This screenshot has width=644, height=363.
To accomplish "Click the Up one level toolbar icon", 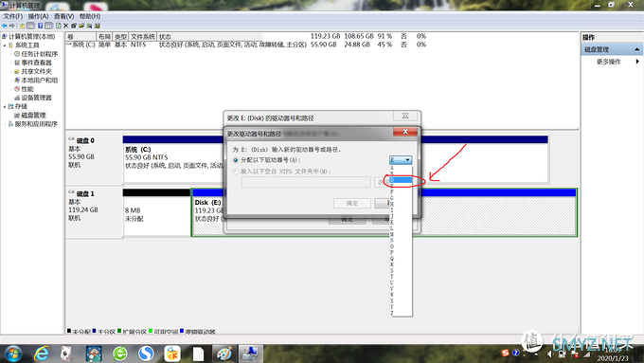I will [22, 26].
